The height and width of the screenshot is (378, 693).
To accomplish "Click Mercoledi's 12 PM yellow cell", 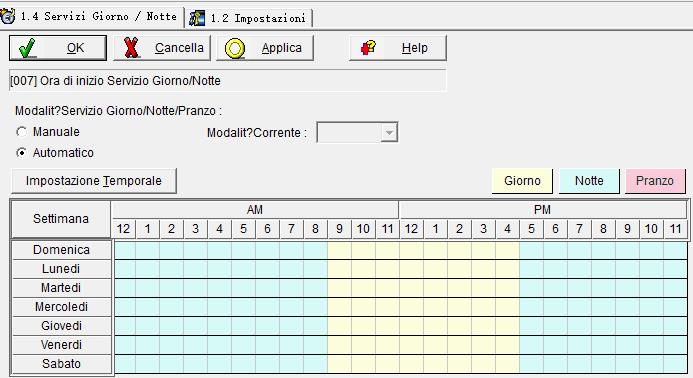I will [411, 307].
